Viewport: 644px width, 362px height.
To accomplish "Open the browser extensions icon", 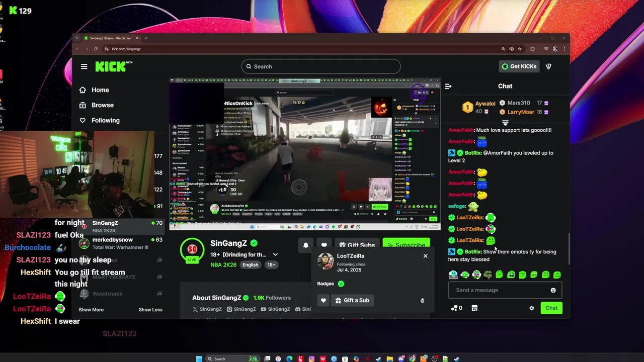I will 532,49.
